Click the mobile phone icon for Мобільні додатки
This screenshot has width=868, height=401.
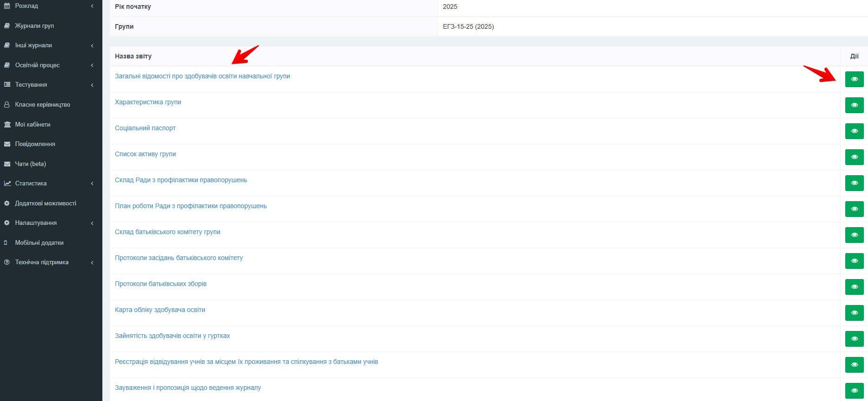point(6,243)
